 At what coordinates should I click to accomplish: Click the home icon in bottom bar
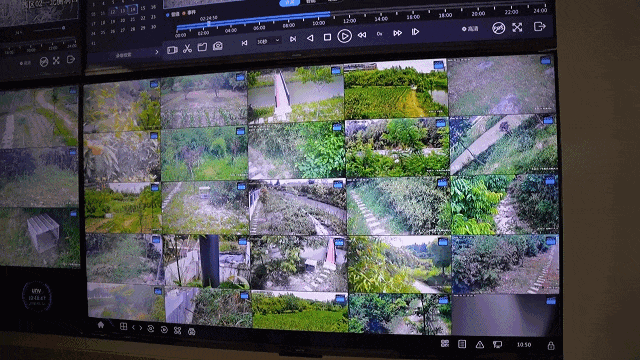point(101,324)
